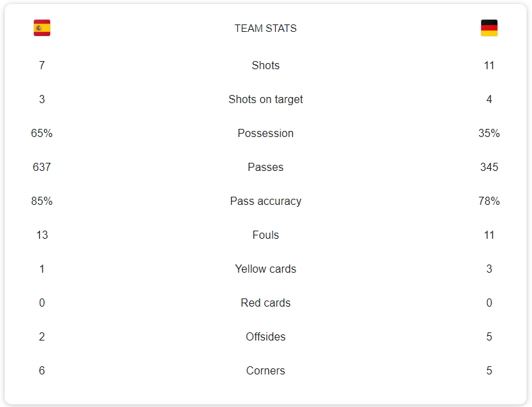
Task: Click the Yellow cards label
Action: point(266,269)
